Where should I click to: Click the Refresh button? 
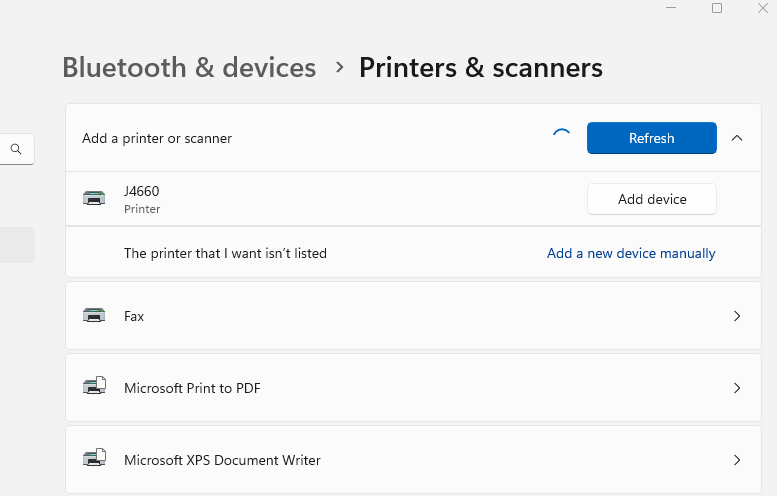point(652,138)
